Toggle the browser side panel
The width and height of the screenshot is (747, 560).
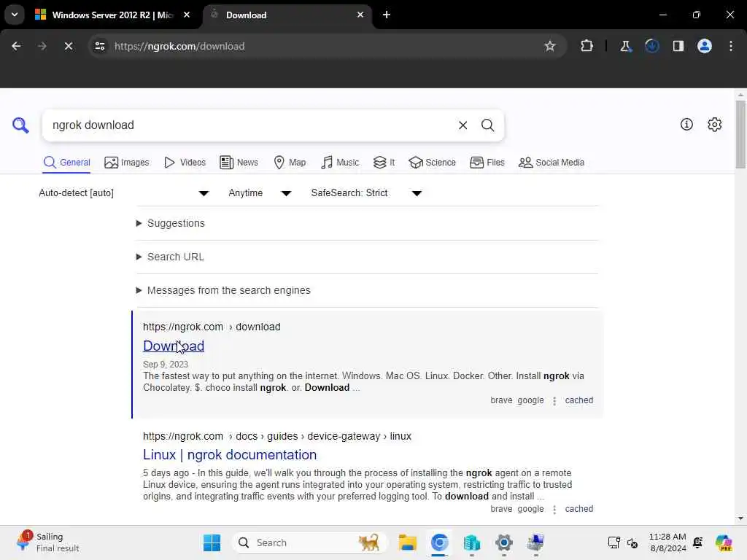[x=678, y=46]
